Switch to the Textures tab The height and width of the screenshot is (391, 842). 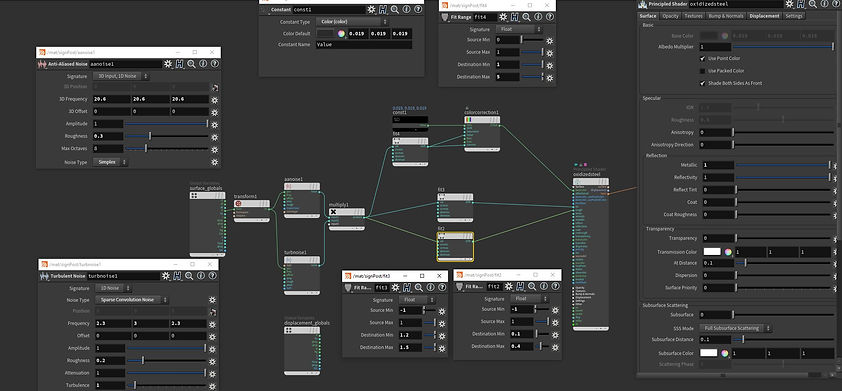point(694,16)
